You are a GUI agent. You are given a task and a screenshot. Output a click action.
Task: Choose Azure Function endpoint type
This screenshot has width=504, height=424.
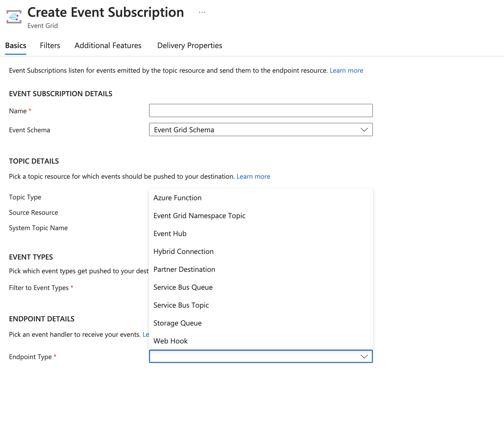point(178,198)
